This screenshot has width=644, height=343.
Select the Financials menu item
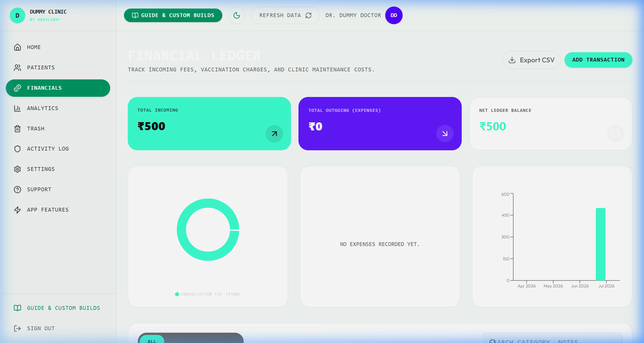tap(58, 88)
